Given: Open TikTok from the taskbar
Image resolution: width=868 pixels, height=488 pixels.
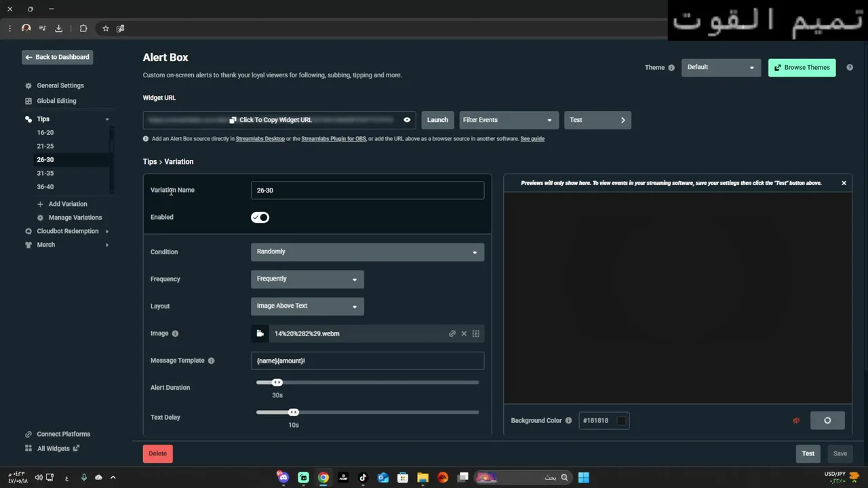Looking at the screenshot, I should 363,478.
